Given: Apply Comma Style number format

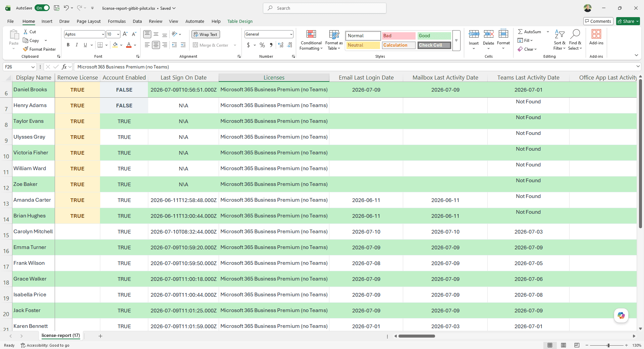Looking at the screenshot, I should coord(271,45).
